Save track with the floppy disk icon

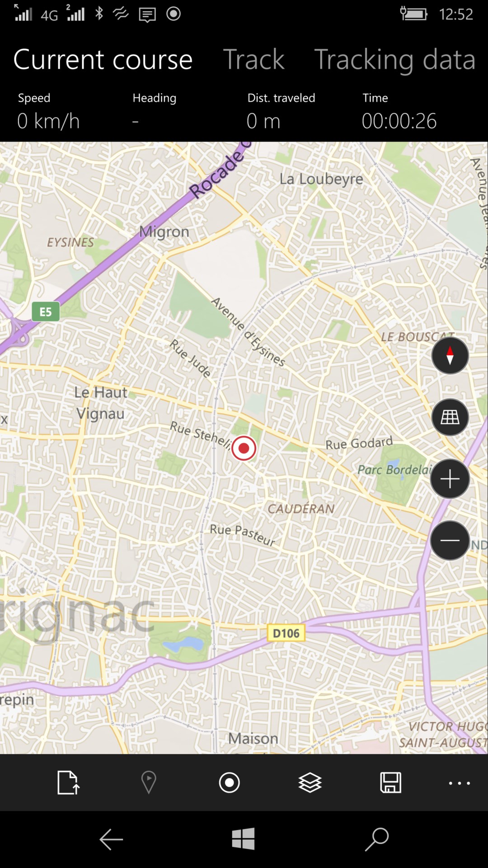390,783
